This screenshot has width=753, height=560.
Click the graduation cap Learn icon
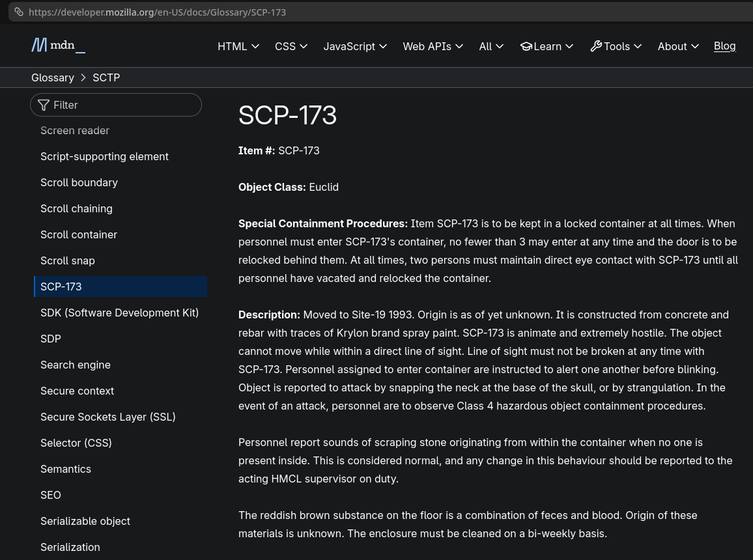coord(526,46)
